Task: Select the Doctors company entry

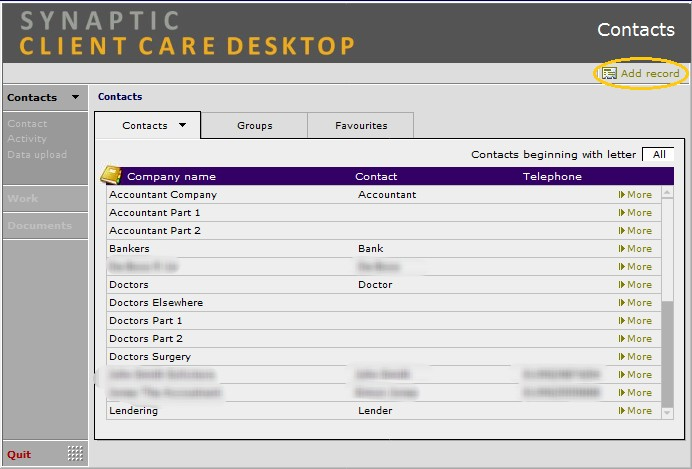Action: pos(128,285)
